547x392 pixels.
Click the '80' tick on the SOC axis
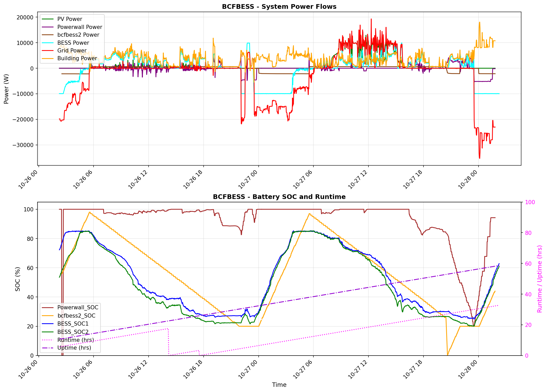pos(30,239)
